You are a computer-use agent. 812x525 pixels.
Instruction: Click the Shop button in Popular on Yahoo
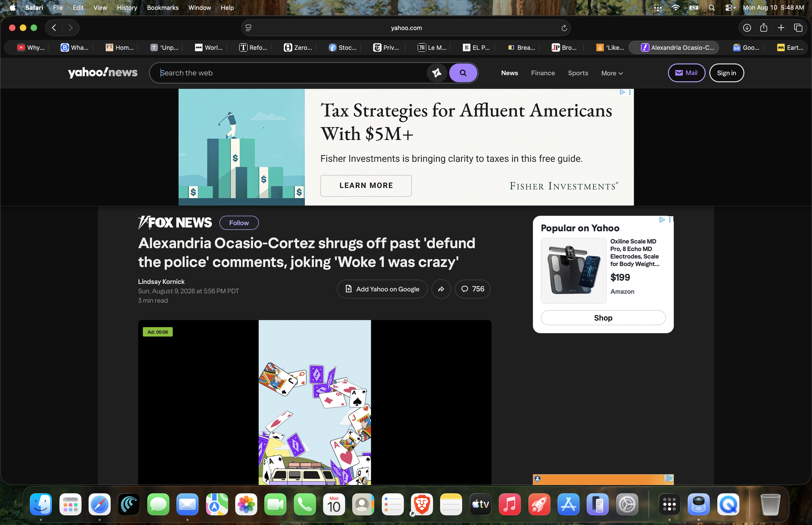pyautogui.click(x=603, y=318)
